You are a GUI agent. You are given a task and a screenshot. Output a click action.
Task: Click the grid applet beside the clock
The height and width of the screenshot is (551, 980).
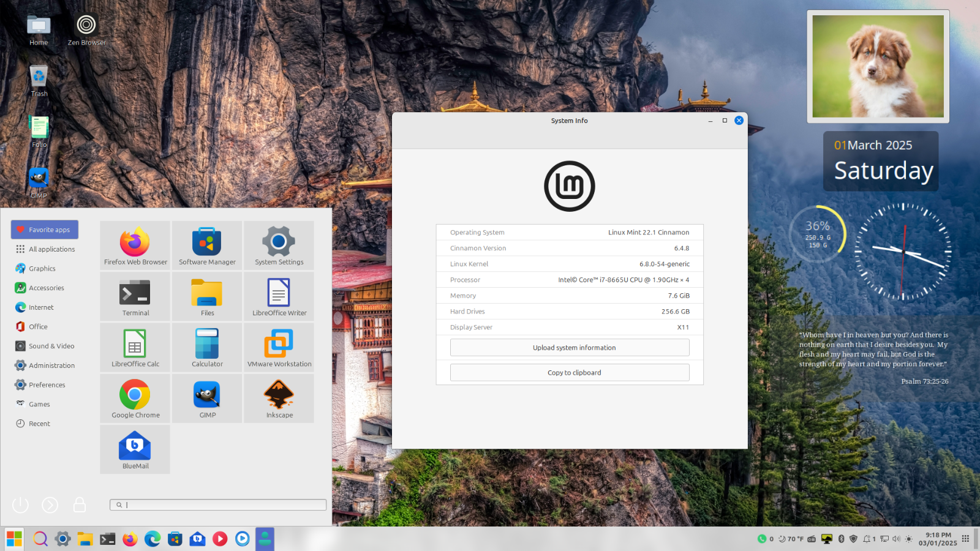(x=966, y=539)
